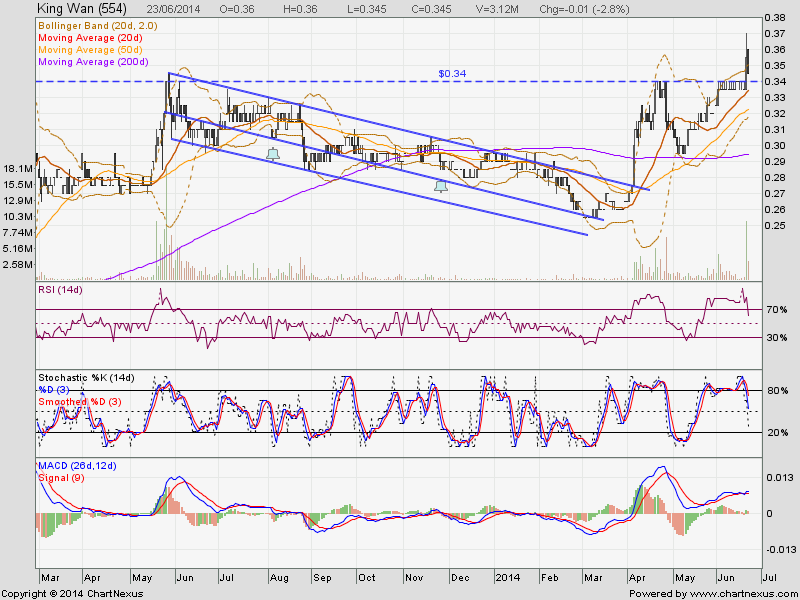Click the 2014 year label on time axis
Screen dimensions: 800x600
coord(508,579)
